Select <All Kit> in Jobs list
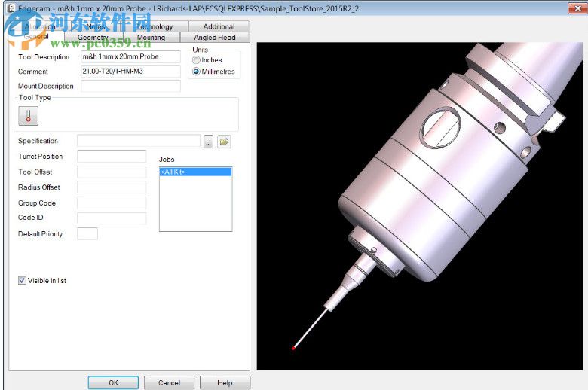588x390 pixels. pyautogui.click(x=195, y=172)
